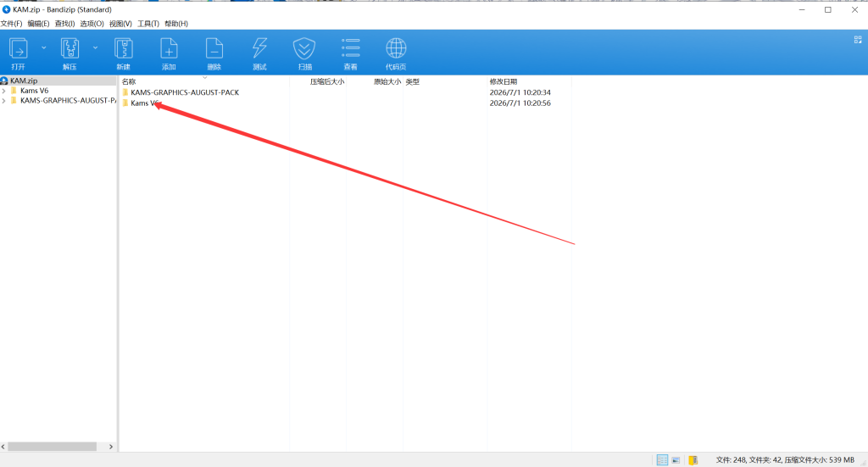
Task: Open the 选项(O) menu
Action: [x=92, y=24]
